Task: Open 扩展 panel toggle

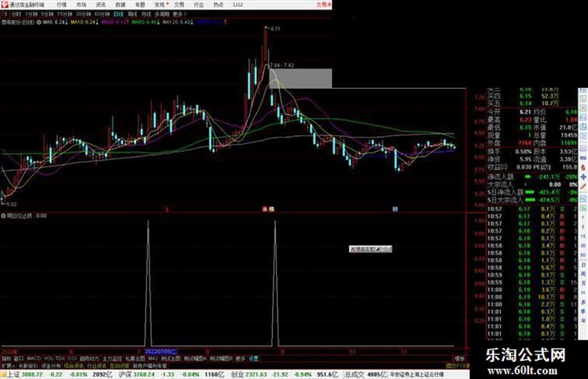Action: [8, 365]
